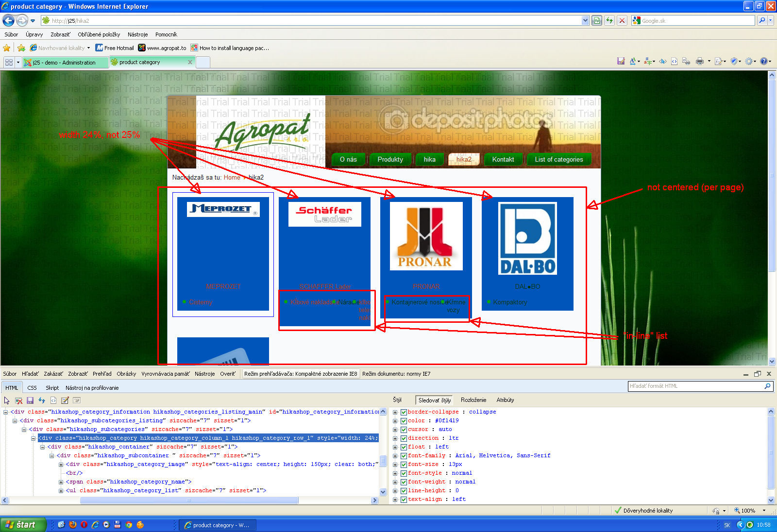Collapse the hikashop_category_information div node

tap(6, 412)
